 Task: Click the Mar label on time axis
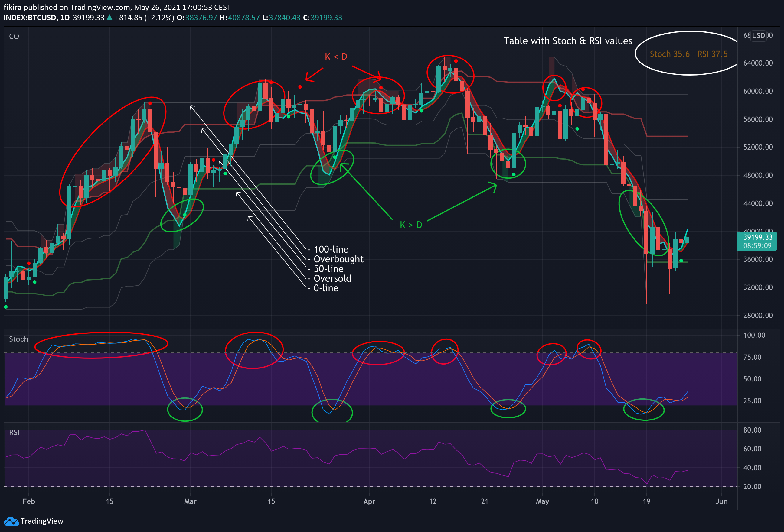[190, 502]
